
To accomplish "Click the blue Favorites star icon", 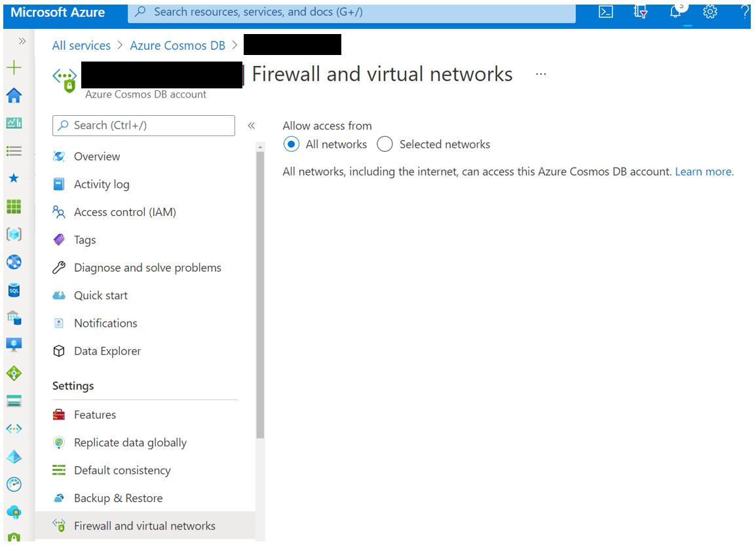I will (14, 178).
